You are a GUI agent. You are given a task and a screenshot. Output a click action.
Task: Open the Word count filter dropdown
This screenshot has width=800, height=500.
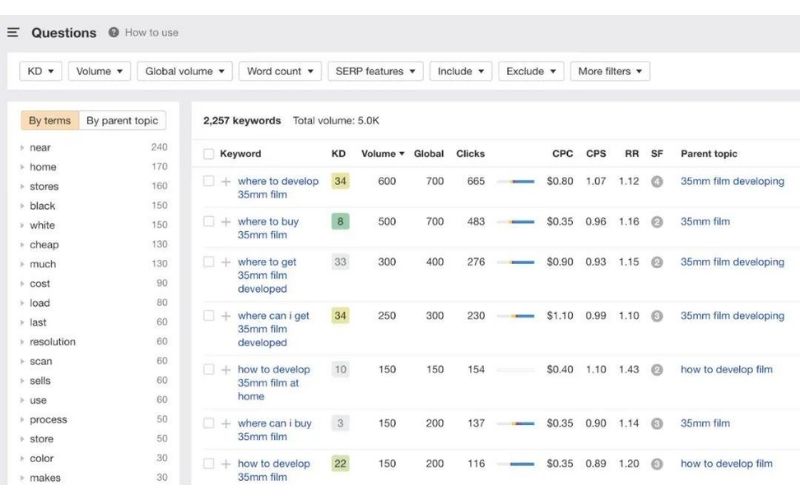tap(280, 71)
